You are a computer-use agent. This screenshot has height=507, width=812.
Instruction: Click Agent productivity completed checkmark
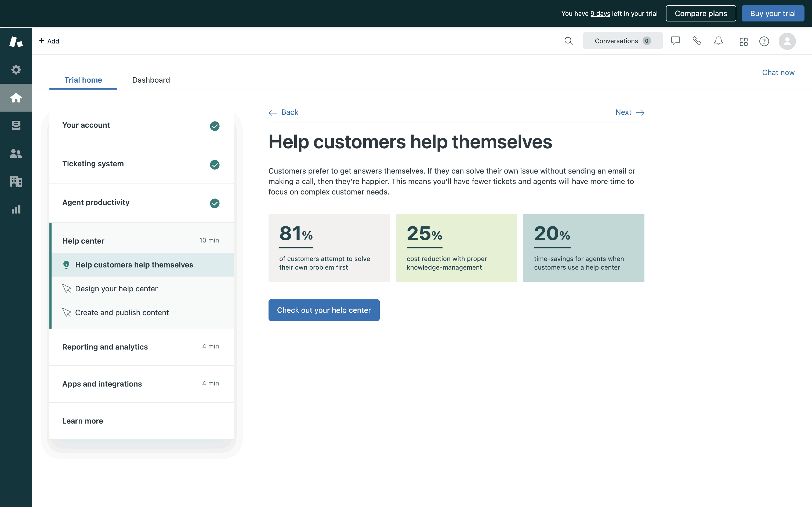(214, 203)
